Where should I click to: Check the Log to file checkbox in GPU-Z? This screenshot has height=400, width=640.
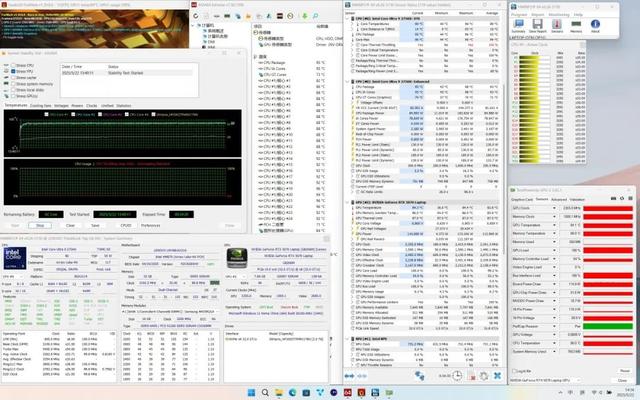click(x=514, y=371)
